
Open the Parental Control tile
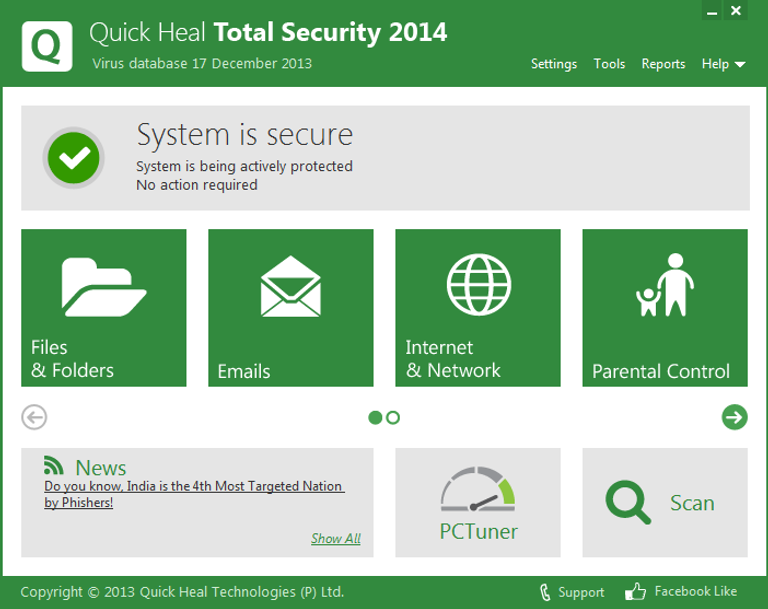[665, 307]
